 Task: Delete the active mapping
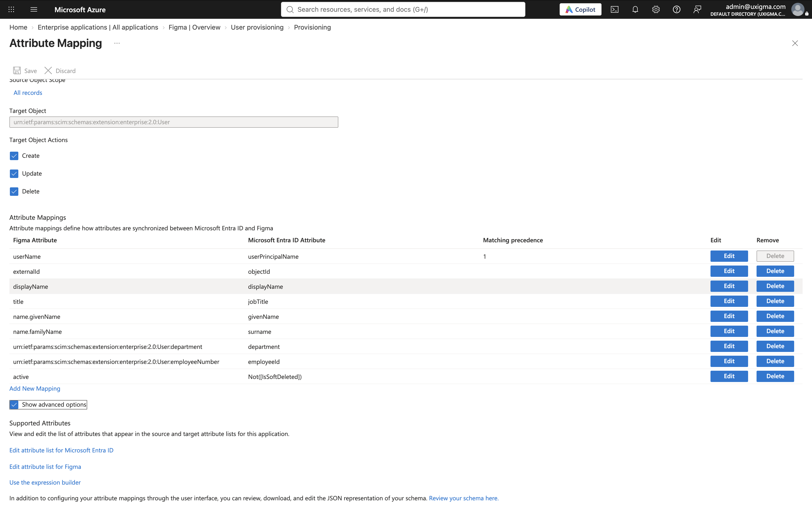[775, 376]
